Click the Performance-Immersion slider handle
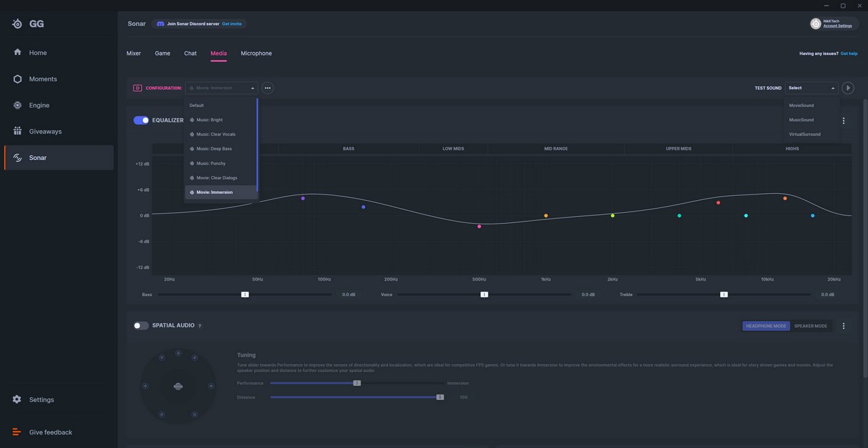This screenshot has width=868, height=448. [357, 383]
